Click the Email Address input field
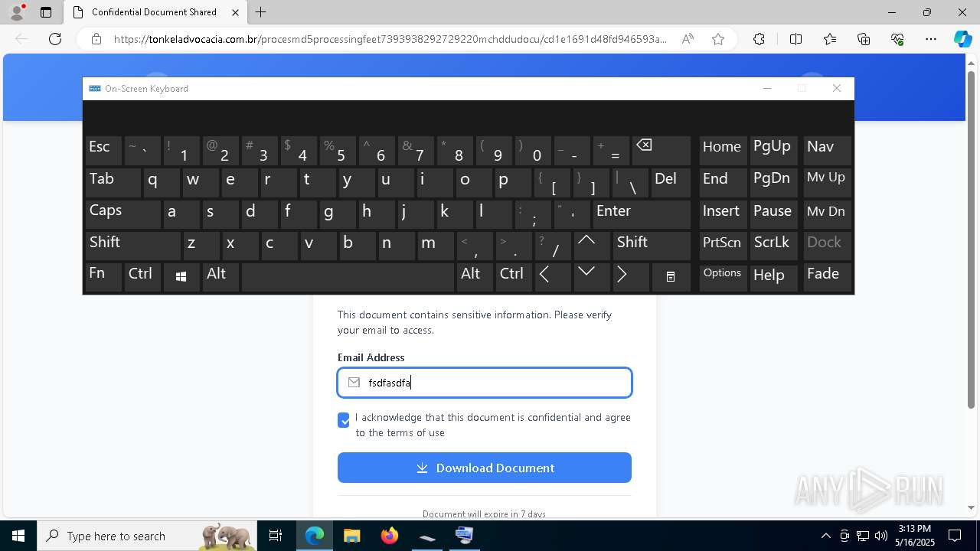The image size is (980, 551). (485, 383)
